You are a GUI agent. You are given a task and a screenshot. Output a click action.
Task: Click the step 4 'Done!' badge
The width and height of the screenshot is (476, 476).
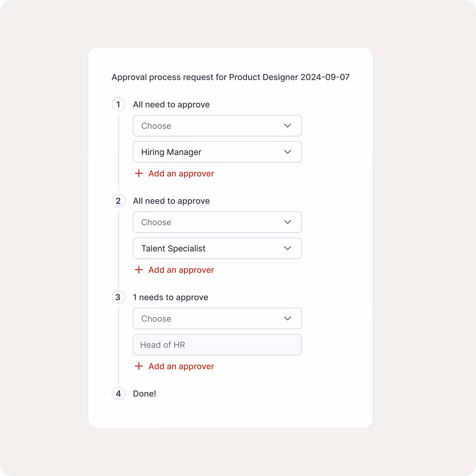click(x=118, y=393)
